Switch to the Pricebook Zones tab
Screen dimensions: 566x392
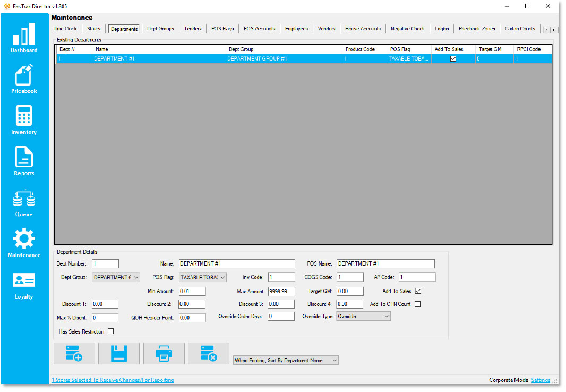(x=477, y=29)
